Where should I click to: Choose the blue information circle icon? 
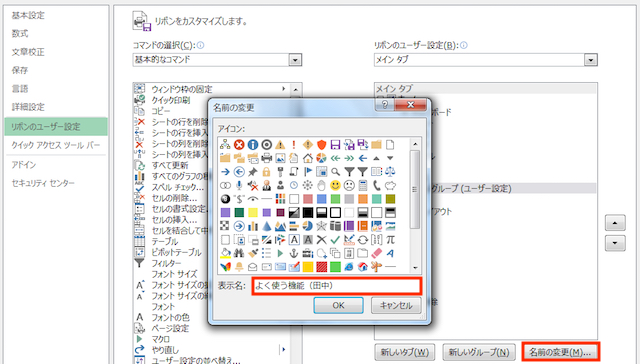click(253, 144)
